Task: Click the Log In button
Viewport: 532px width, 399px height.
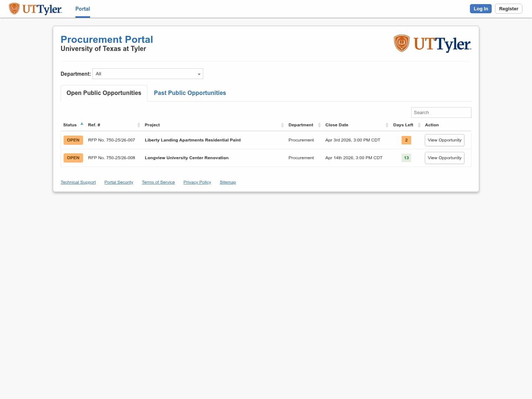Action: pos(481,9)
